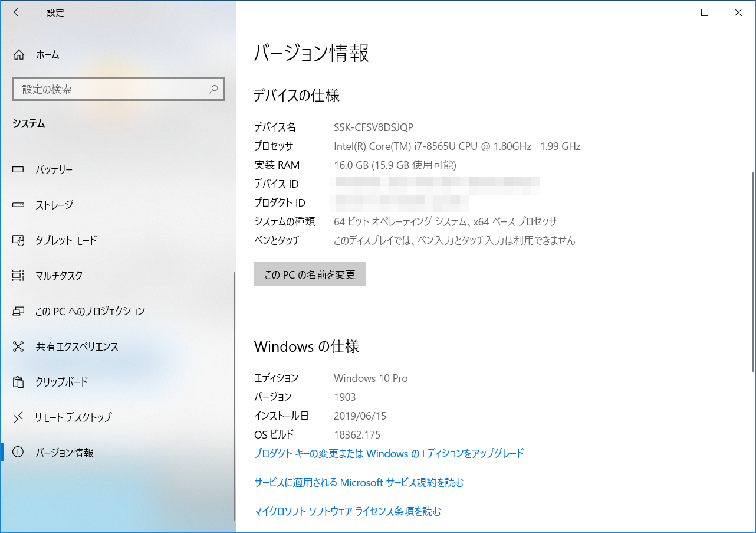The width and height of the screenshot is (756, 533).
Task: Go back with the arrow icon
Action: click(x=18, y=12)
